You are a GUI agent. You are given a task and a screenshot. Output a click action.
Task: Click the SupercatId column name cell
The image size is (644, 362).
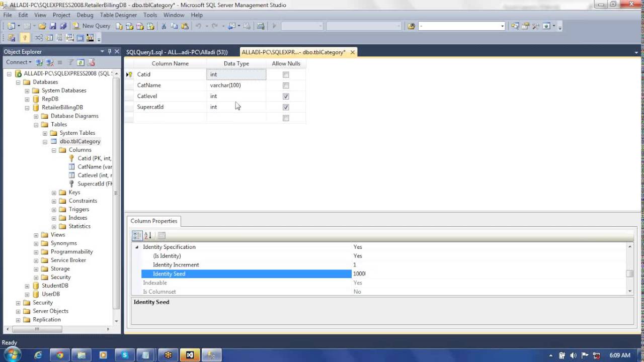coord(170,107)
